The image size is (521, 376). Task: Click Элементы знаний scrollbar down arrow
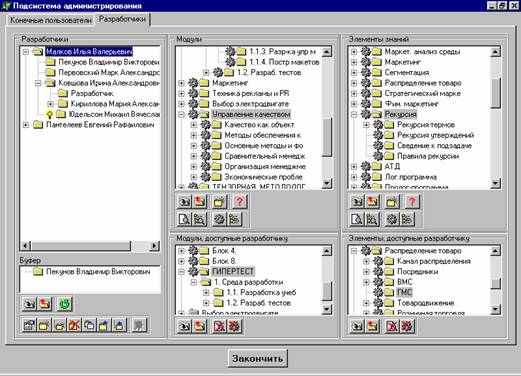pyautogui.click(x=496, y=183)
